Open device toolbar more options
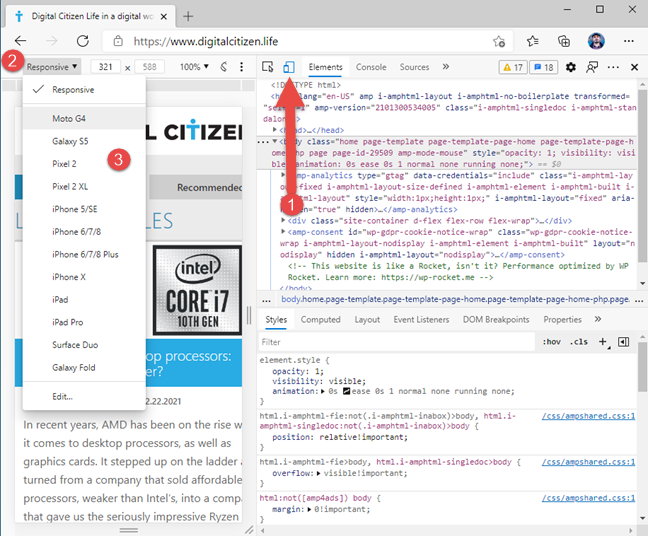648x536 pixels. pos(241,67)
